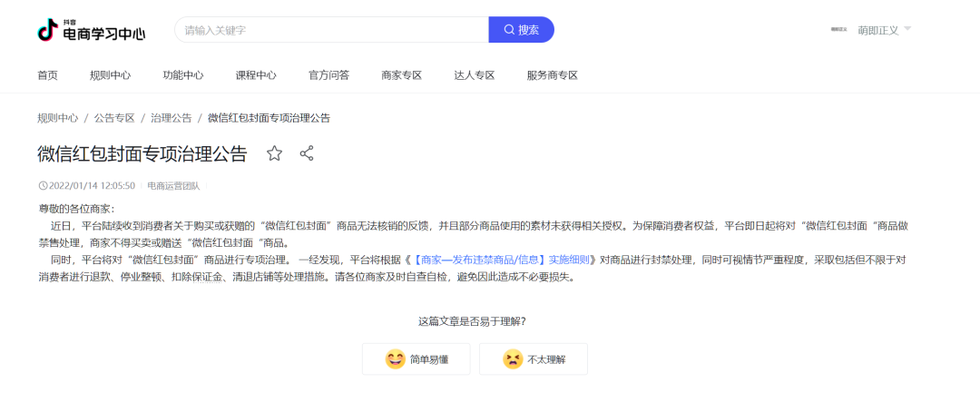The height and width of the screenshot is (393, 980).
Task: Click 治理公告 breadcrumb link
Action: click(x=171, y=118)
